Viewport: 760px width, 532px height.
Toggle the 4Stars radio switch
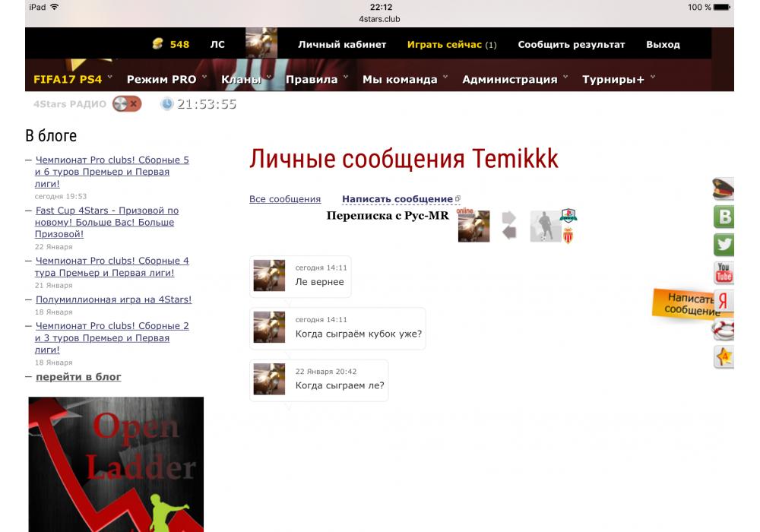(127, 103)
